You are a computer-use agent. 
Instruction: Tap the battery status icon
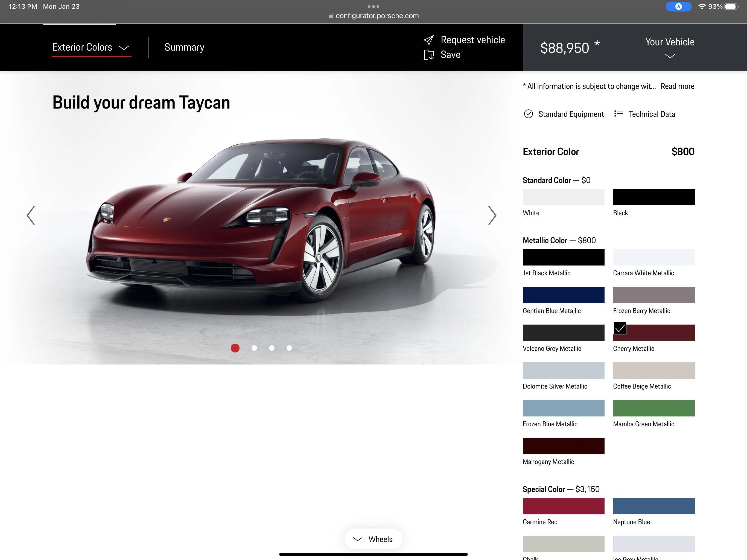tap(731, 6)
